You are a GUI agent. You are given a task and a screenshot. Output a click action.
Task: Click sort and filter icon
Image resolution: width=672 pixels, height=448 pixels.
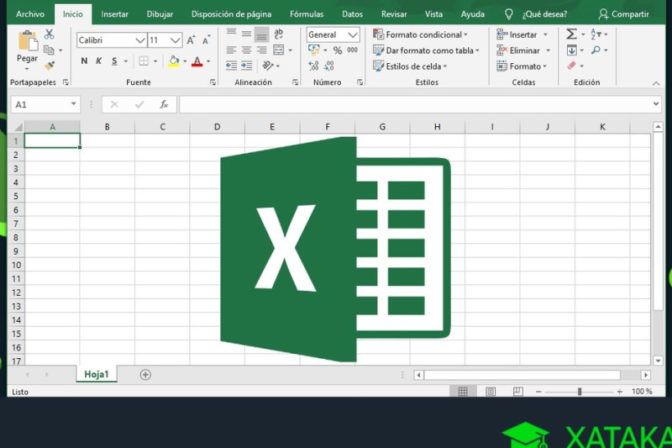[x=596, y=34]
